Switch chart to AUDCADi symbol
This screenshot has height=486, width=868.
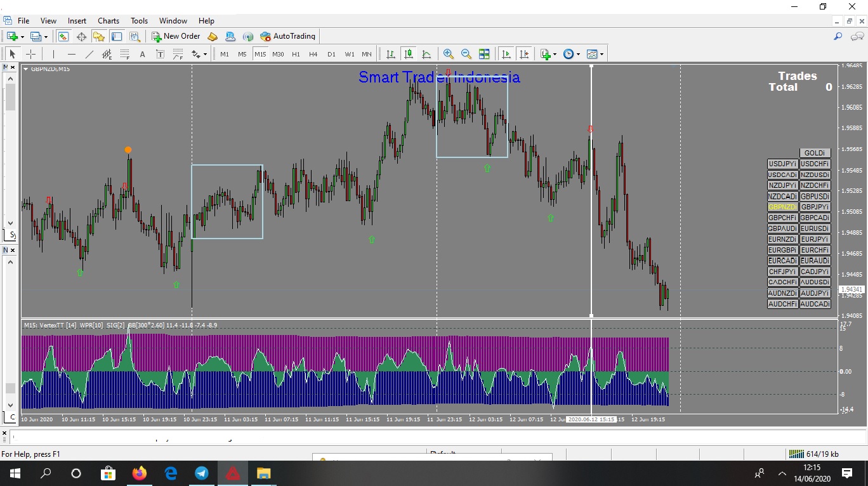coord(815,304)
